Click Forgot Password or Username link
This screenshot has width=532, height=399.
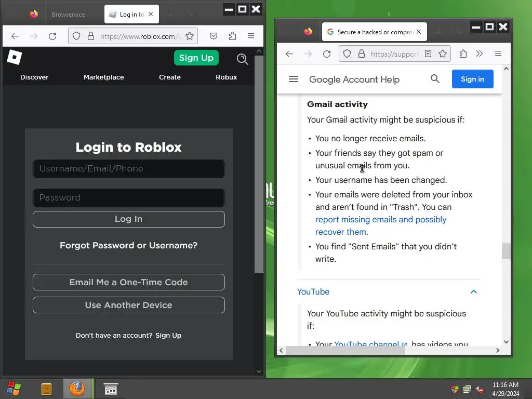pos(129,245)
